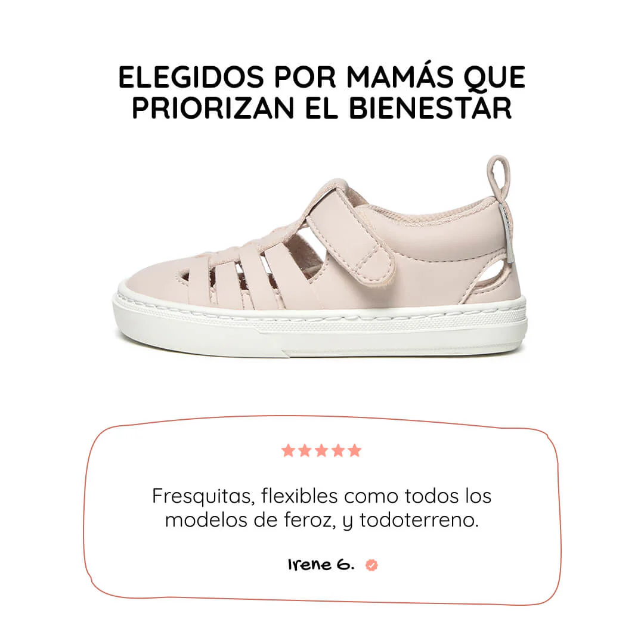Click the fifth rating star
This screenshot has height=644, width=644.
[x=354, y=450]
